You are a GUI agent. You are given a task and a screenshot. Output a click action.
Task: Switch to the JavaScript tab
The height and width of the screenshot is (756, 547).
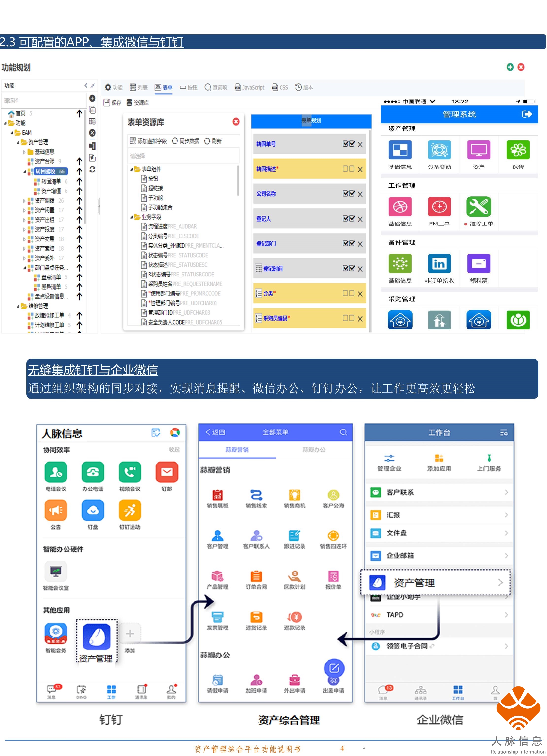(x=249, y=87)
